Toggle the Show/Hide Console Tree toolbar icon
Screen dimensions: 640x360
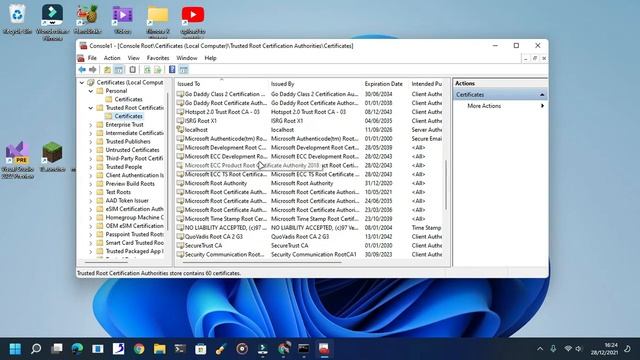point(119,70)
